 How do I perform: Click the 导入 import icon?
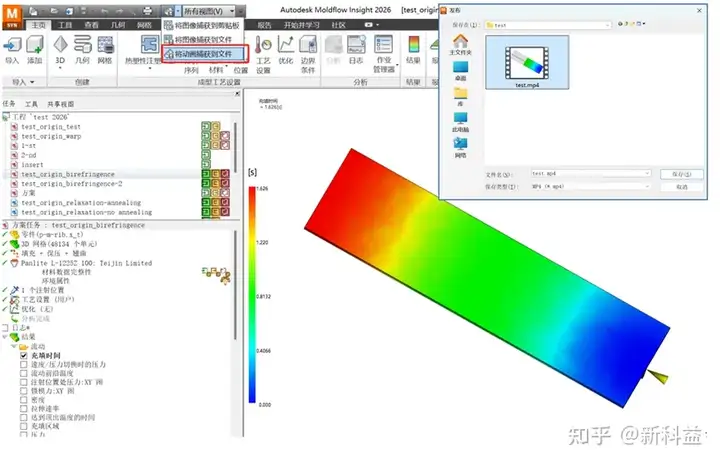pyautogui.click(x=12, y=45)
